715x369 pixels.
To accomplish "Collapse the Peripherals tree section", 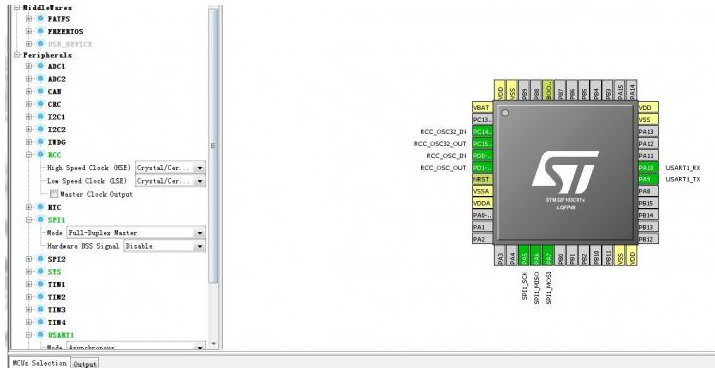I will pyautogui.click(x=17, y=55).
